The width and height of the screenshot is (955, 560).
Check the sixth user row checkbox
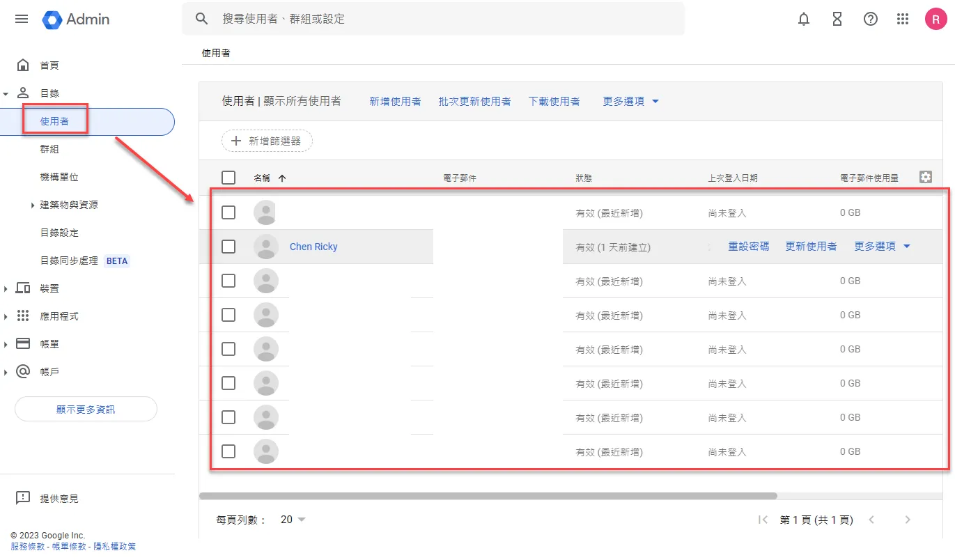(228, 383)
